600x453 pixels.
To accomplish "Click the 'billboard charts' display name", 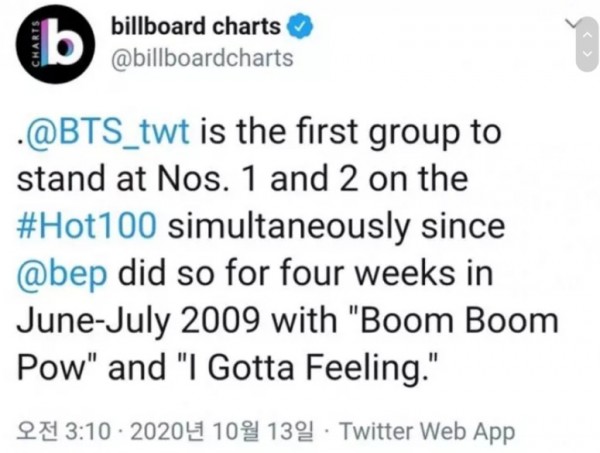I will [x=196, y=26].
